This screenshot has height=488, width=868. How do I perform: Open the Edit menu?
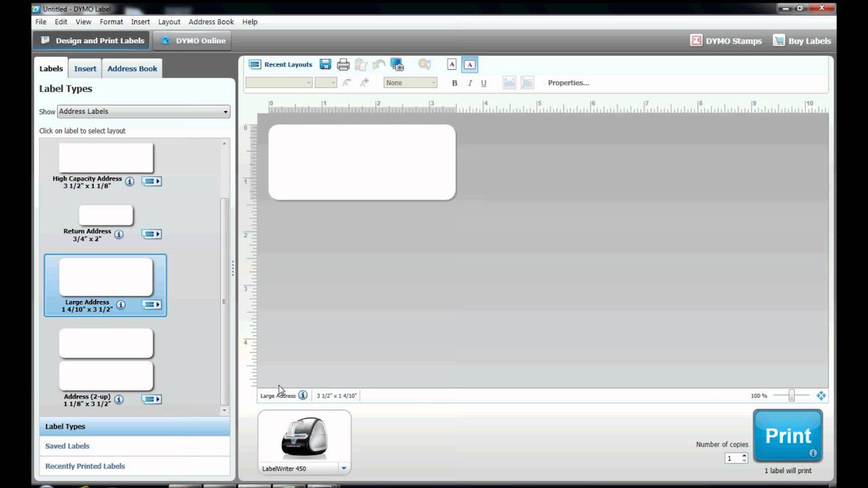click(61, 22)
